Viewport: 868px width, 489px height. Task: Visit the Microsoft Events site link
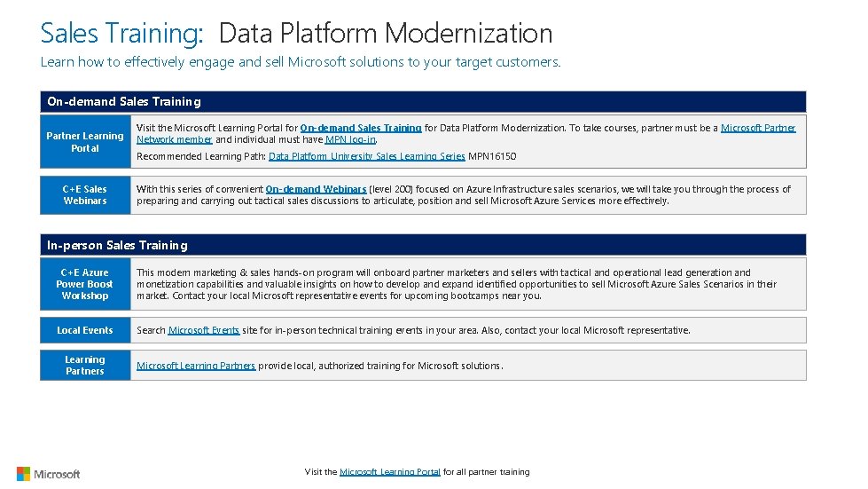[203, 330]
